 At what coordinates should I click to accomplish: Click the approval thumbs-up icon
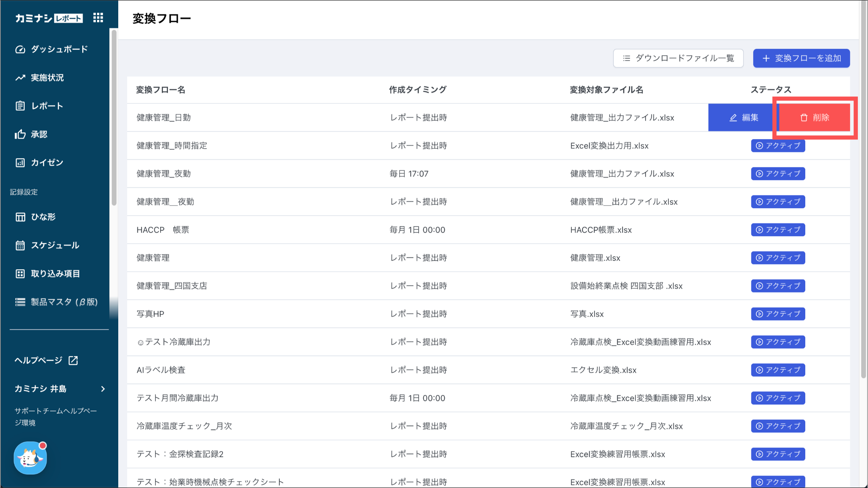pos(20,134)
